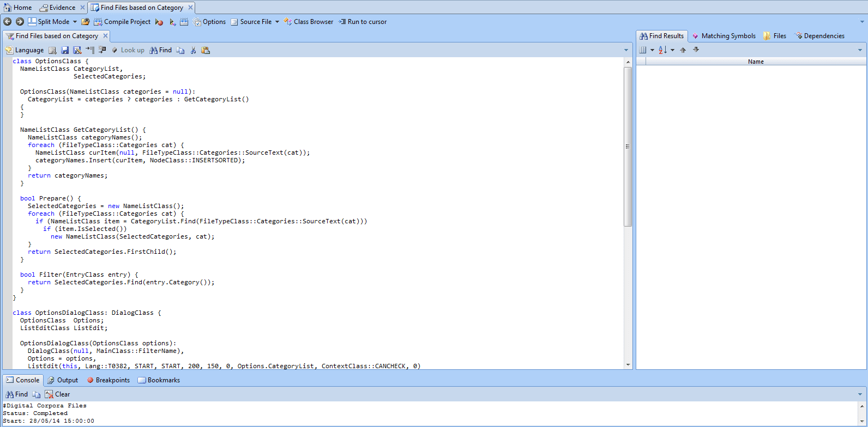Click the console scroll up arrow
The image size is (868, 427).
pyautogui.click(x=862, y=406)
